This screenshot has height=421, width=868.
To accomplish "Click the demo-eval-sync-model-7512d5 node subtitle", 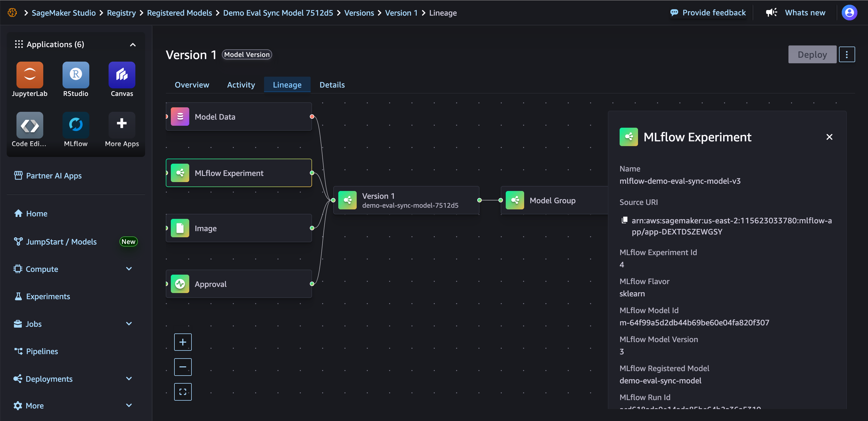I will coord(410,205).
